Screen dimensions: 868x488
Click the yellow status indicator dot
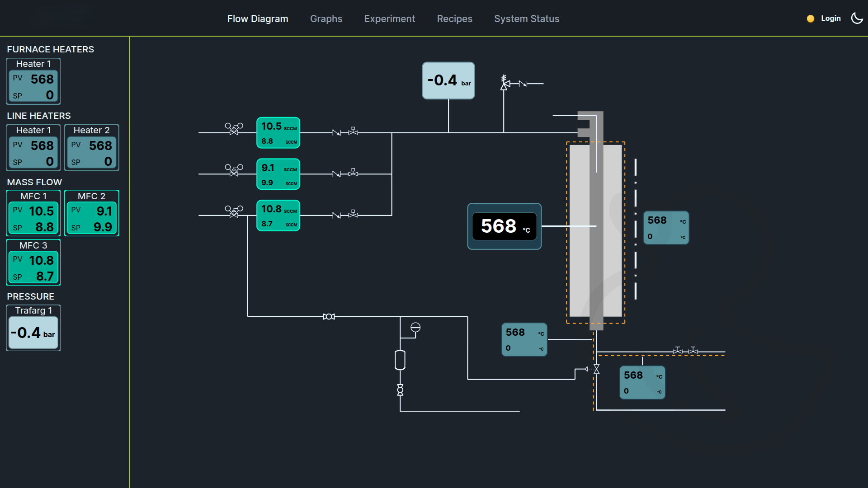click(x=811, y=19)
